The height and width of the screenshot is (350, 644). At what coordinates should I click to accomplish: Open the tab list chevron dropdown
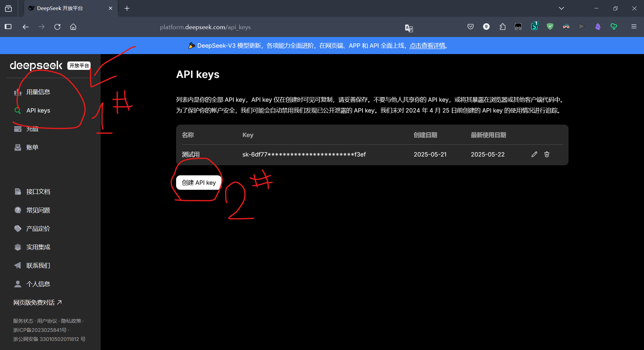[562, 8]
